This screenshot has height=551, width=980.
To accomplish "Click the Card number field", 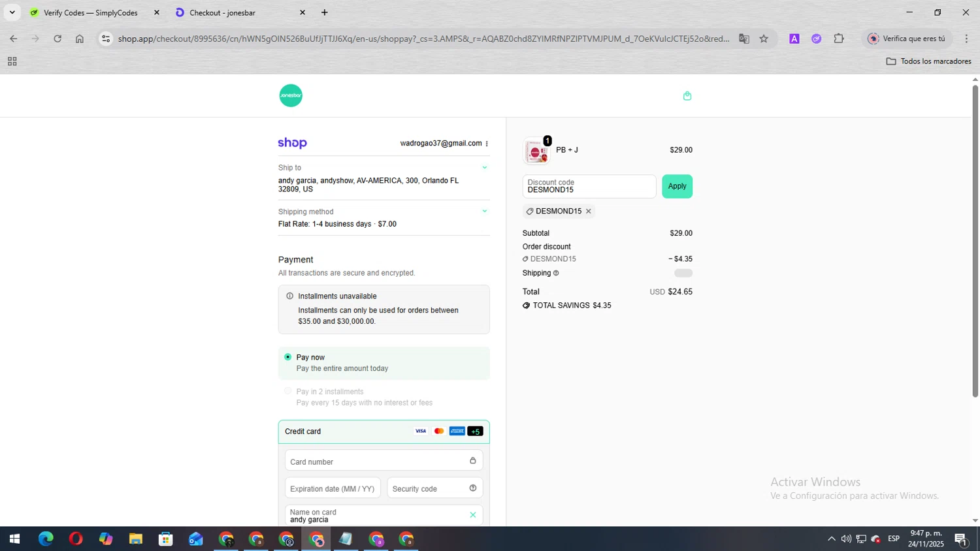I will point(384,460).
